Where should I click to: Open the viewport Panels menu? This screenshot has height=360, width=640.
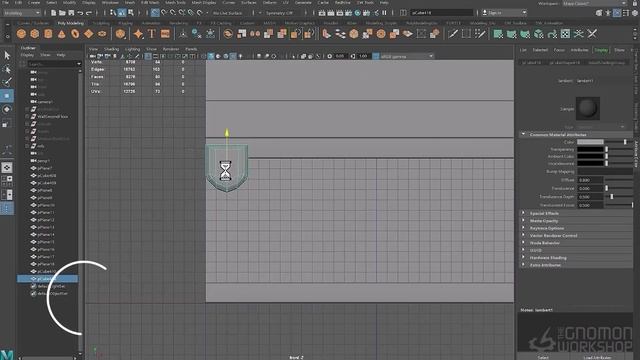coord(191,49)
